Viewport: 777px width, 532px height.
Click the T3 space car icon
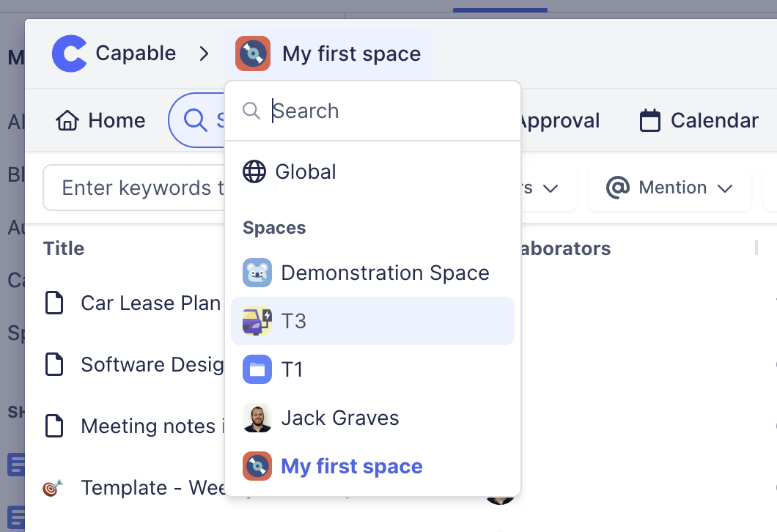[x=257, y=321]
